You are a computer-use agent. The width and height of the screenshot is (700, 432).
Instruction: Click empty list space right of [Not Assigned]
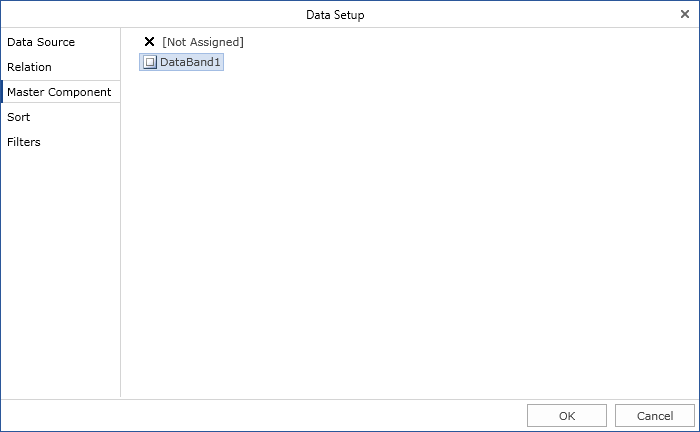click(x=450, y=42)
